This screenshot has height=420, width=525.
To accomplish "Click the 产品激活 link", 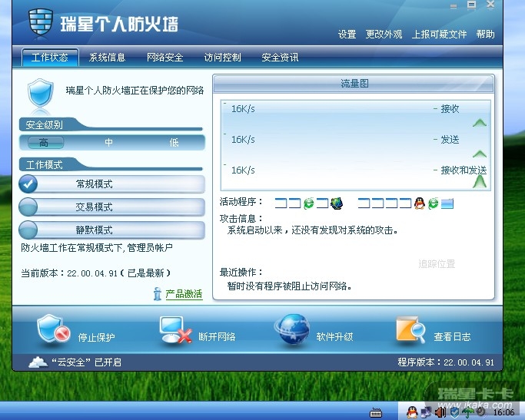I will coord(184,294).
